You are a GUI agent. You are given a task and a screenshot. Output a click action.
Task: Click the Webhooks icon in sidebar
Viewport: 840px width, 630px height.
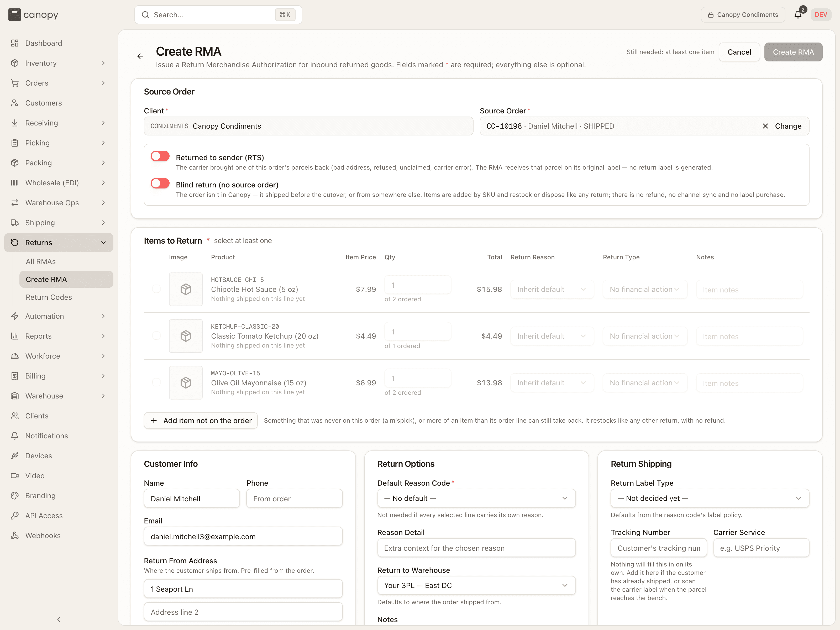[x=15, y=535]
